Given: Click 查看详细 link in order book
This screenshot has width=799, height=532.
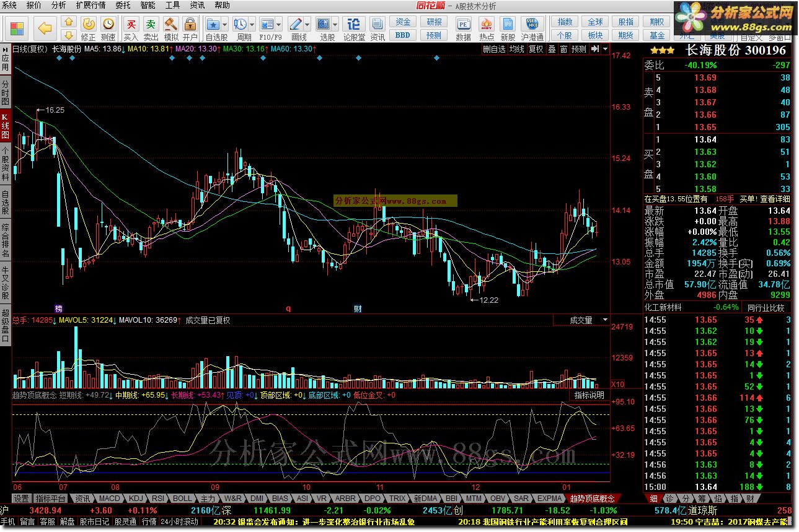Looking at the screenshot, I should [775, 199].
